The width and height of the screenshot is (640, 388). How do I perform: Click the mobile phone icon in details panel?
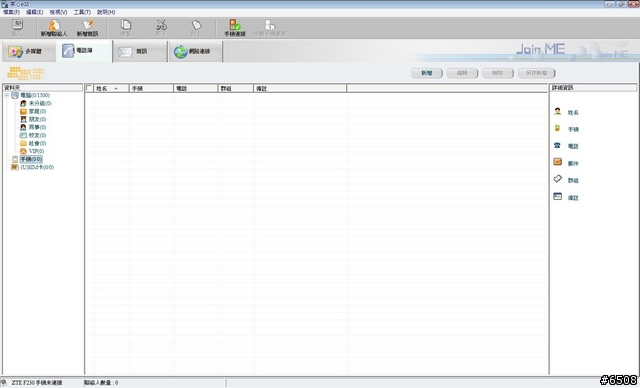click(557, 129)
